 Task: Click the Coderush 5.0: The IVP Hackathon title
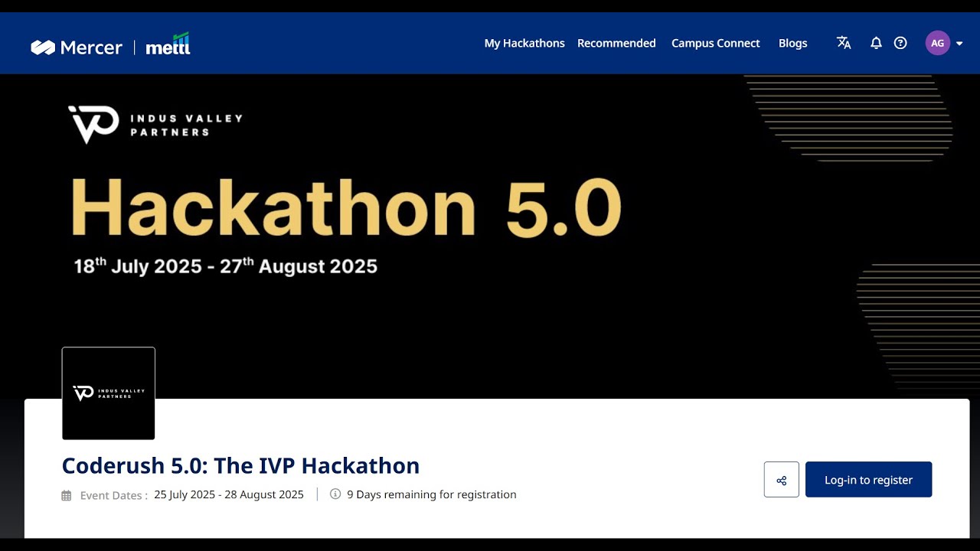(x=240, y=465)
